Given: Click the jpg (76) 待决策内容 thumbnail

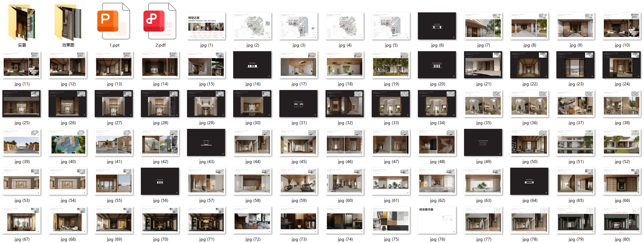Looking at the screenshot, I should (437, 220).
